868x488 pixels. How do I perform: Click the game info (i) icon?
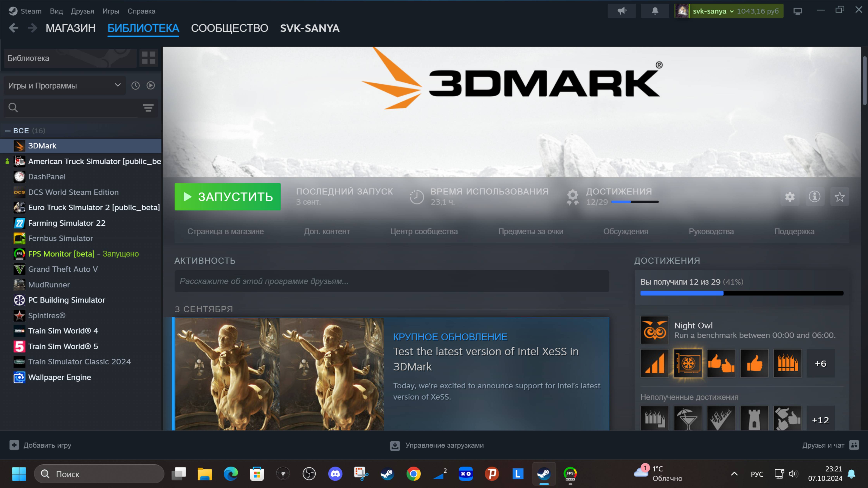[x=815, y=197]
